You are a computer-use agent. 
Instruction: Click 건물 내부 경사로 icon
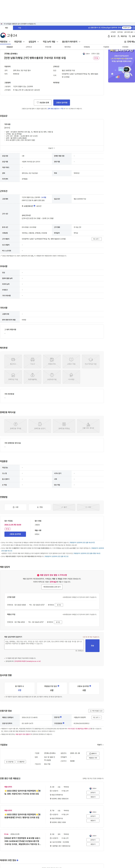[x=88, y=426]
